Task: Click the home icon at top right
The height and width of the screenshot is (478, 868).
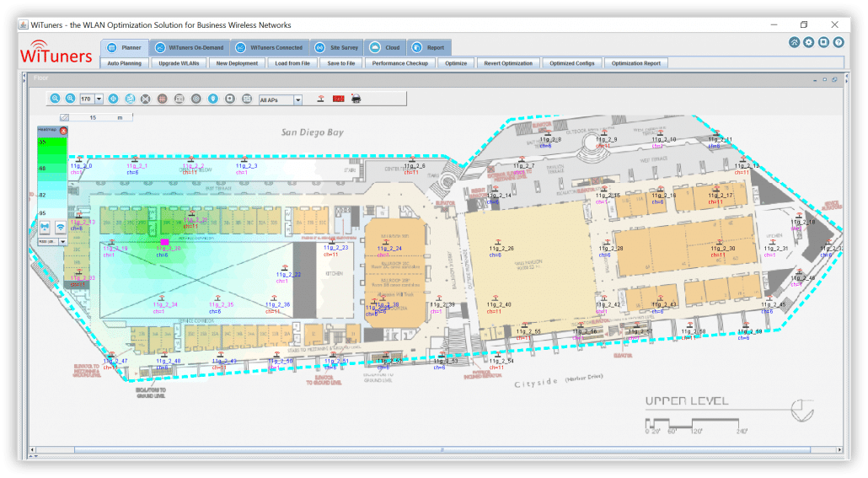Action: (x=795, y=42)
